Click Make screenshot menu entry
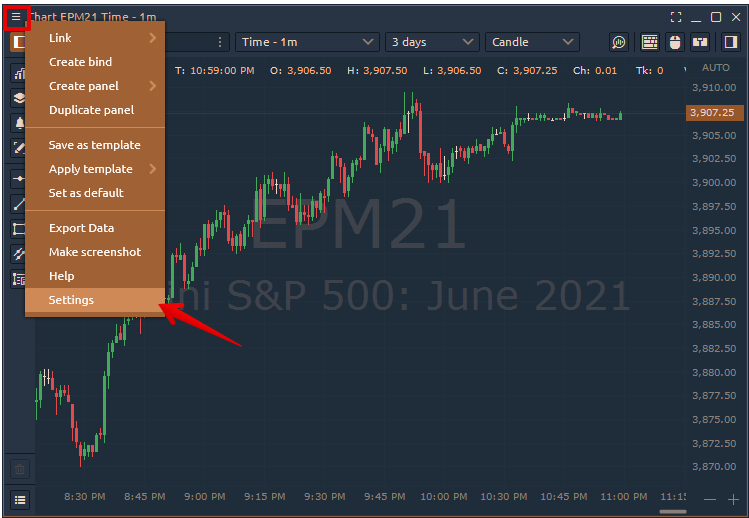This screenshot has height=518, width=749. pyautogui.click(x=95, y=252)
